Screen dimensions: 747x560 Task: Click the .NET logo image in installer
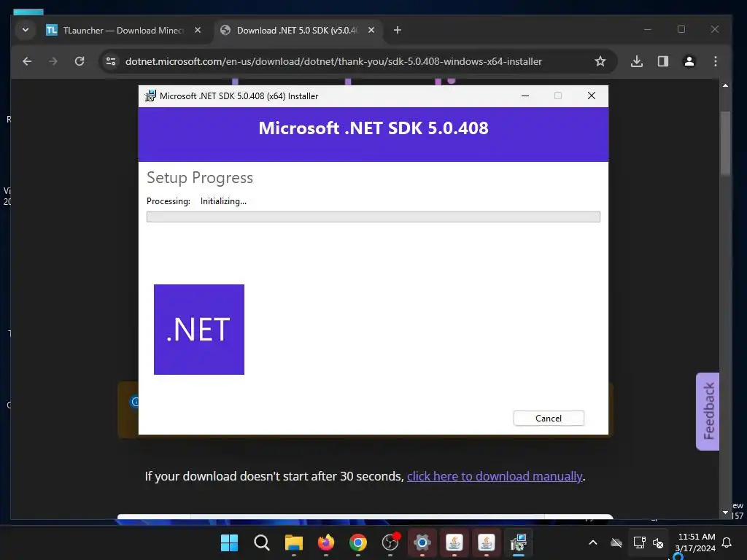199,330
